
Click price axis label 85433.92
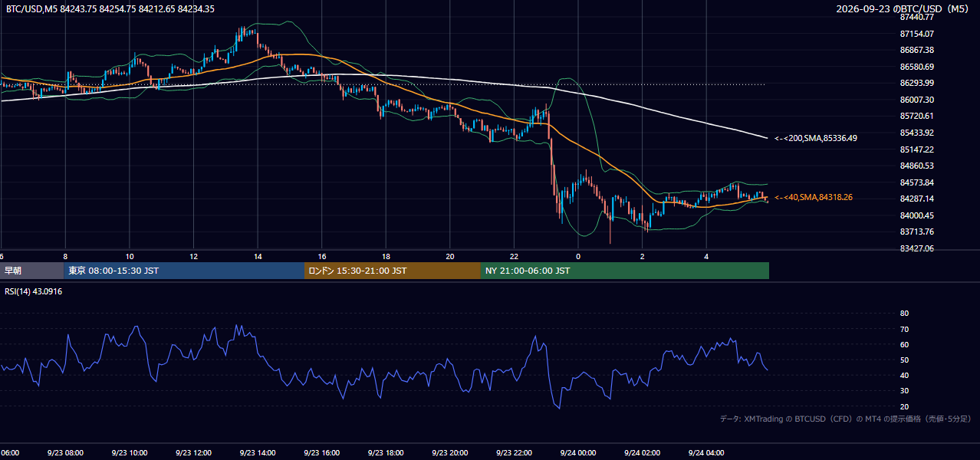coord(917,133)
